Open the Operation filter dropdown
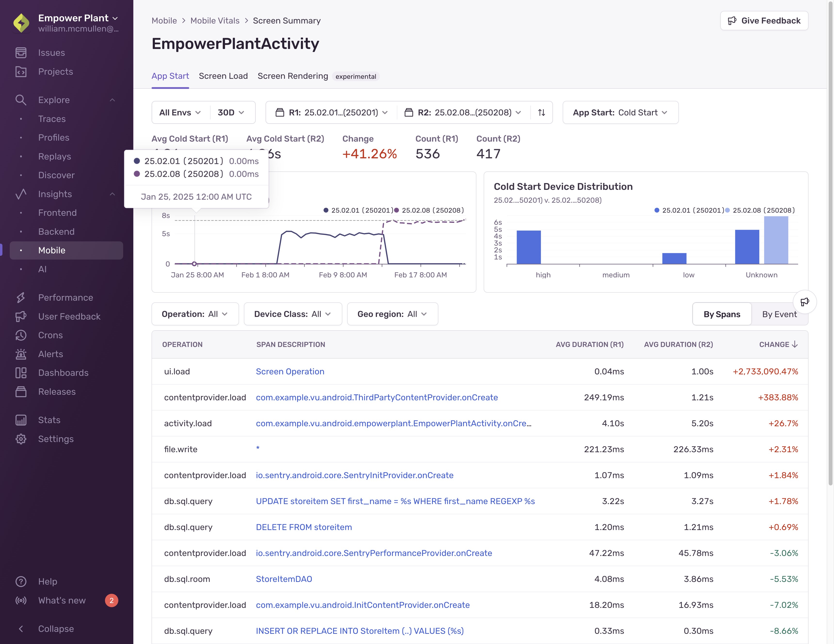Screen dimensions: 834x644 coord(195,314)
